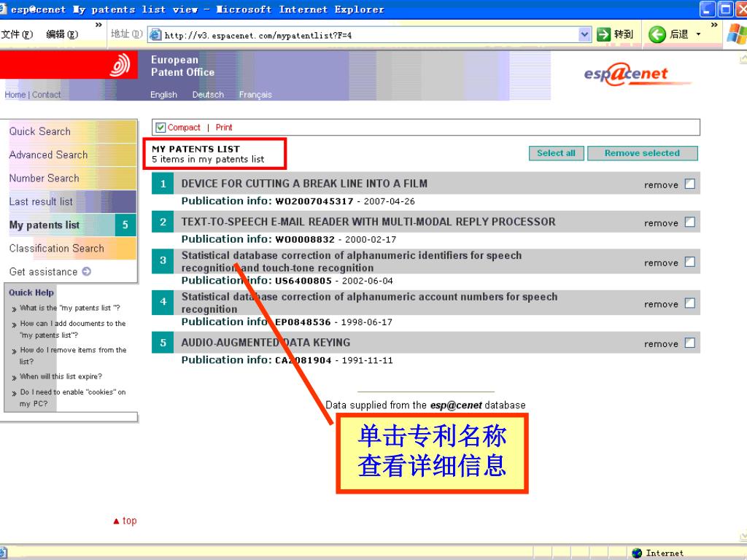Image resolution: width=747 pixels, height=560 pixels.
Task: Open the 编辑 (Edit) menu
Action: tap(62, 34)
